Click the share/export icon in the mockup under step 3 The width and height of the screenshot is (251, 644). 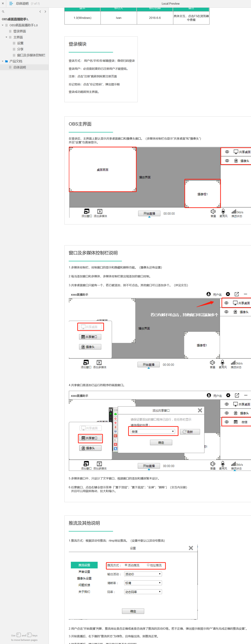(x=236, y=294)
